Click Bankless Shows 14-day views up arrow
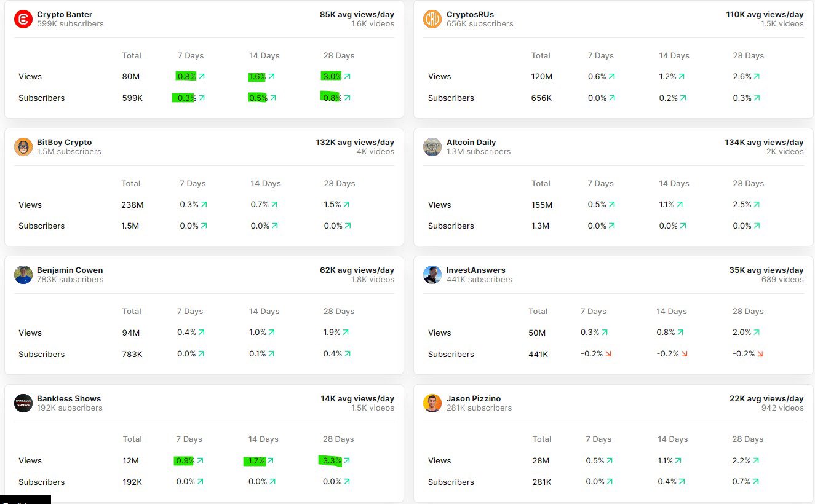Image resolution: width=815 pixels, height=504 pixels. [271, 460]
